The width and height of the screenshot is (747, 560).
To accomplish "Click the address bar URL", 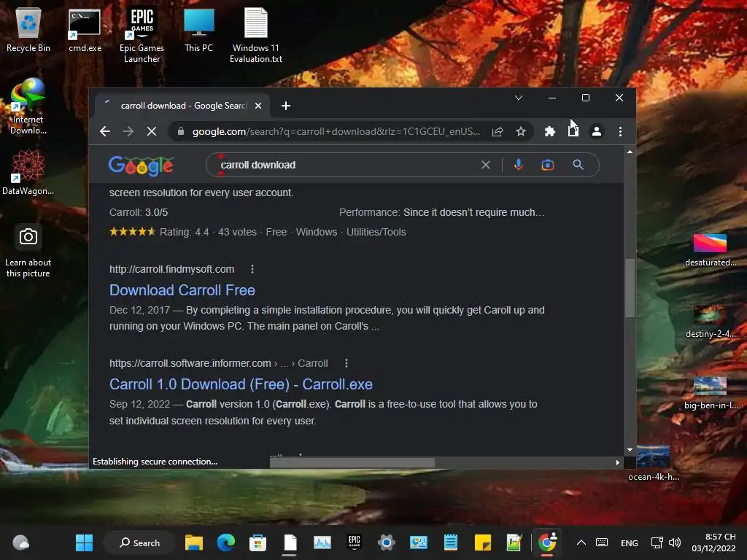I will (x=336, y=131).
